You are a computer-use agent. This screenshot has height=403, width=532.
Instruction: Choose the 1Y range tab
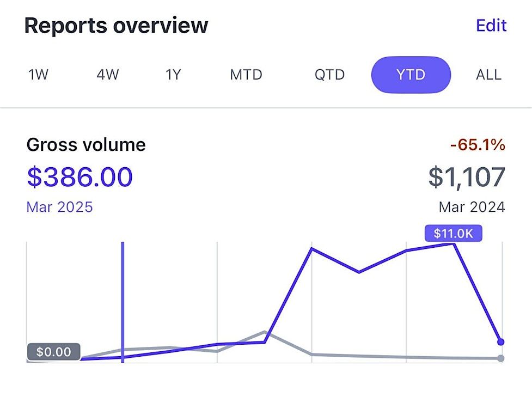173,75
